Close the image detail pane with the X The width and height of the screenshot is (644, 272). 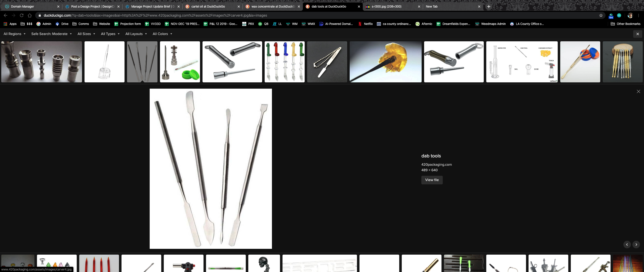coord(638,91)
